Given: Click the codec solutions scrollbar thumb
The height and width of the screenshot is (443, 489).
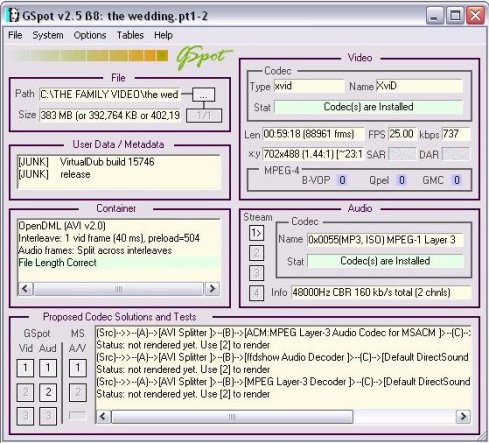Looking at the screenshot, I should pos(232,416).
